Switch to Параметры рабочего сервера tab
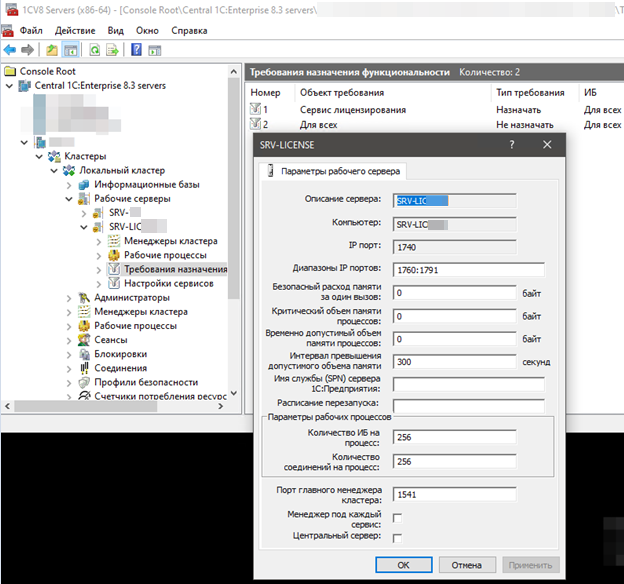The image size is (624, 584). (x=333, y=172)
